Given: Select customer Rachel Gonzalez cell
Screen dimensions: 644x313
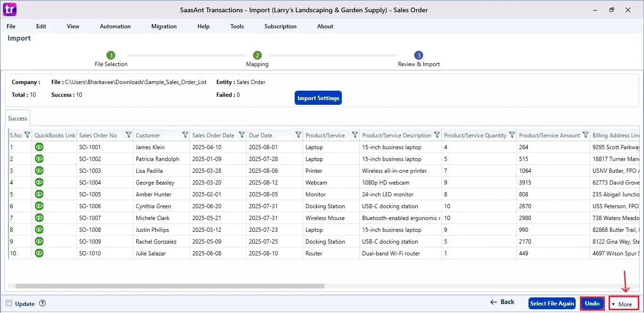Looking at the screenshot, I should [x=161, y=242].
